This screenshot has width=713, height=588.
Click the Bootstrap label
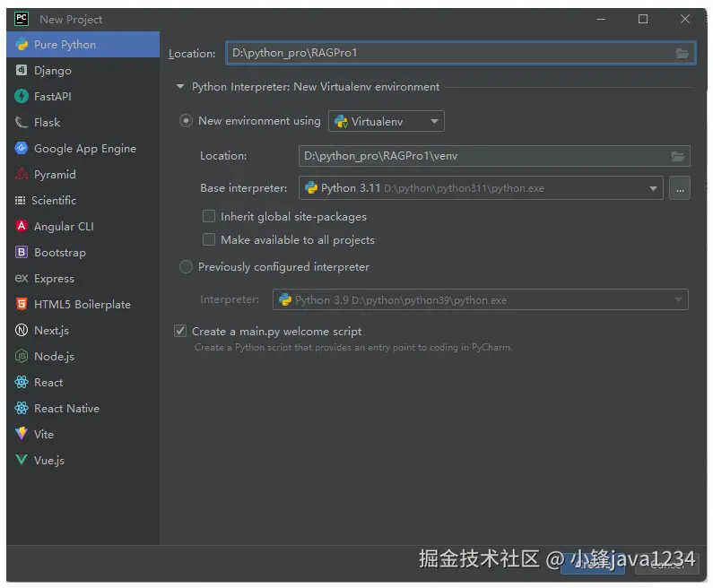pyautogui.click(x=60, y=252)
